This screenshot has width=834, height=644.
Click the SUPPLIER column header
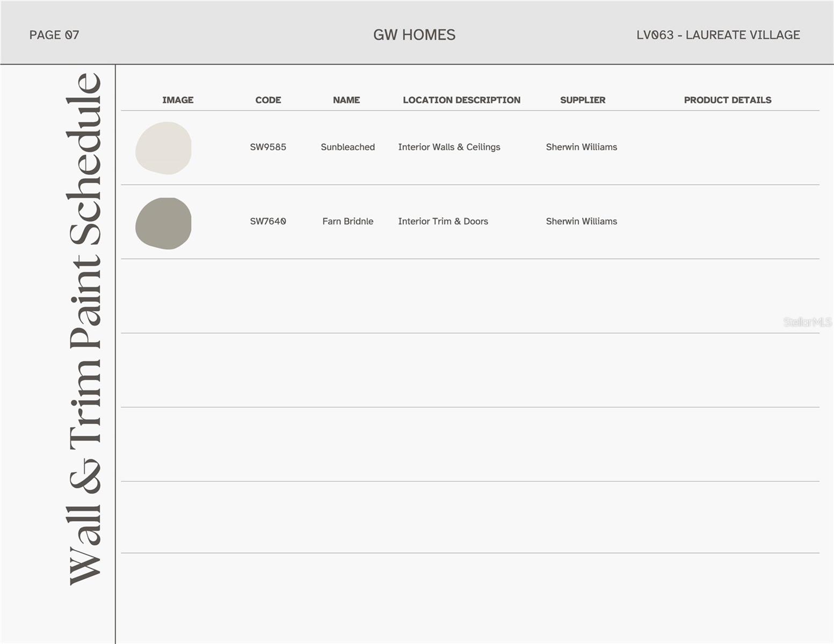pos(583,100)
